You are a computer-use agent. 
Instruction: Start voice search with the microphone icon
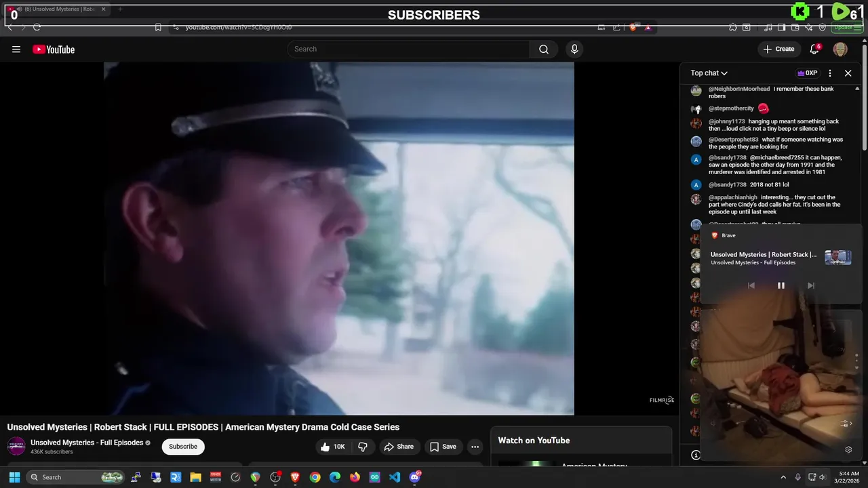click(x=574, y=49)
